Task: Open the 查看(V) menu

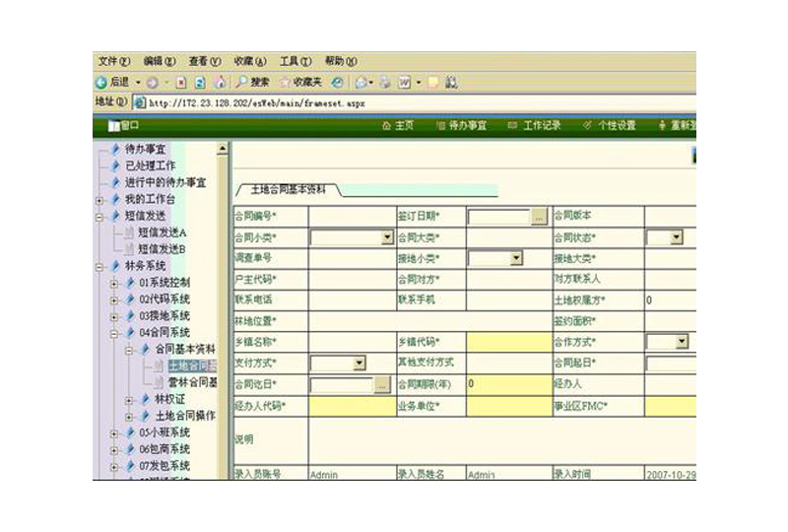Action: 205,61
